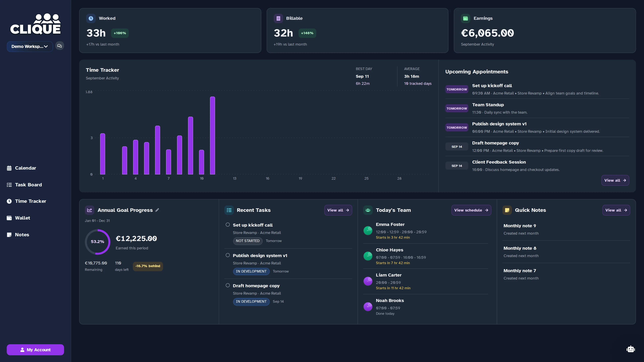644x362 pixels.
Task: Click the Billable receipt icon
Action: click(x=278, y=18)
